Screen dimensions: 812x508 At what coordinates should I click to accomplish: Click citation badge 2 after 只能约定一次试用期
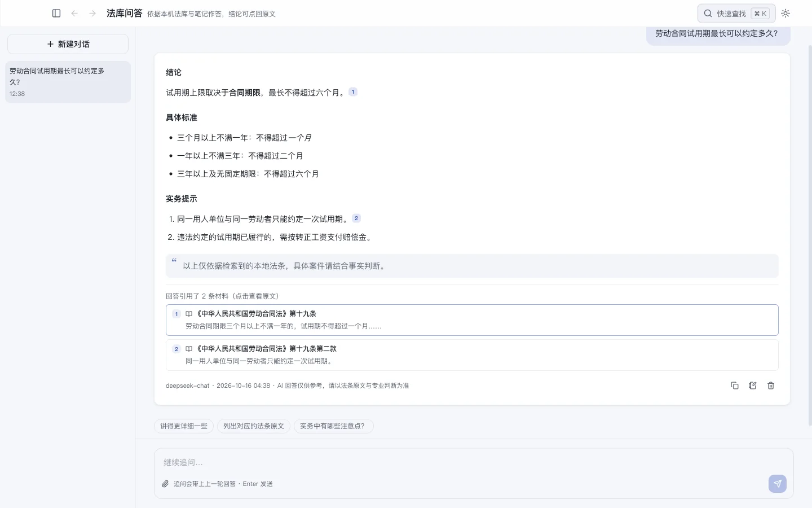pyautogui.click(x=356, y=218)
